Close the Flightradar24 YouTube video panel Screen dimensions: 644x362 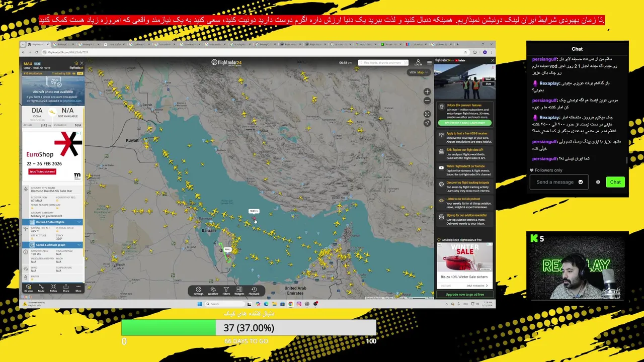[x=493, y=60]
